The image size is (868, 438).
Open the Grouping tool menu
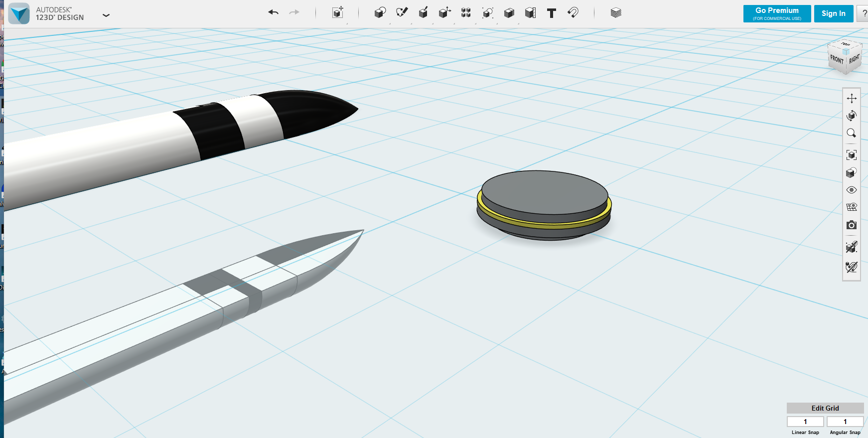[x=487, y=12]
